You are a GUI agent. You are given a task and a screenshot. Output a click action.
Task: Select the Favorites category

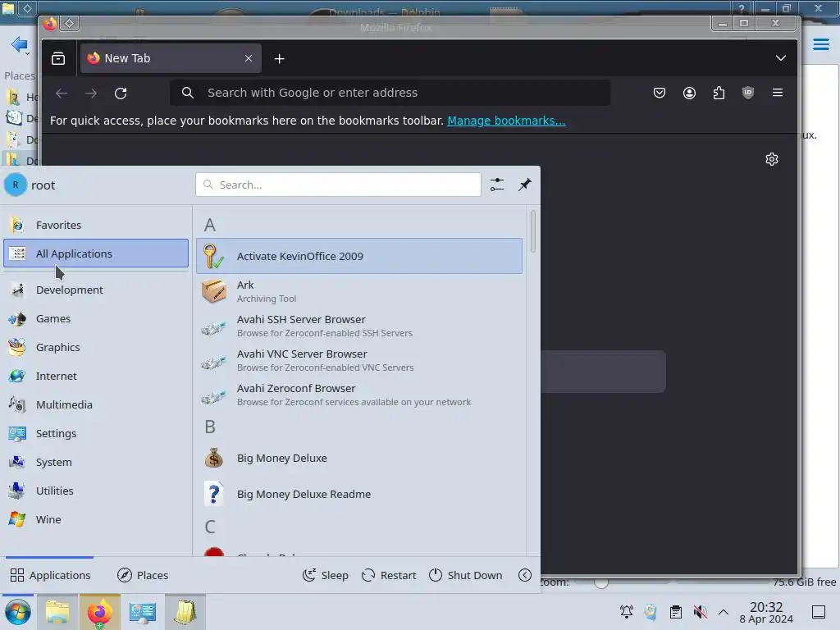point(96,225)
